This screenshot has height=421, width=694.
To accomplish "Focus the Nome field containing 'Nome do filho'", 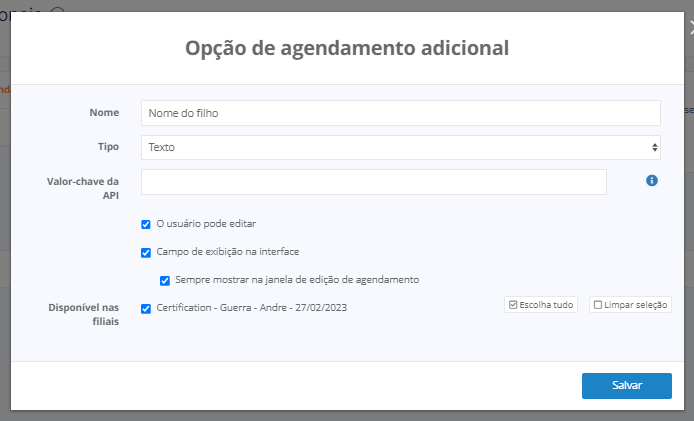I will 400,113.
